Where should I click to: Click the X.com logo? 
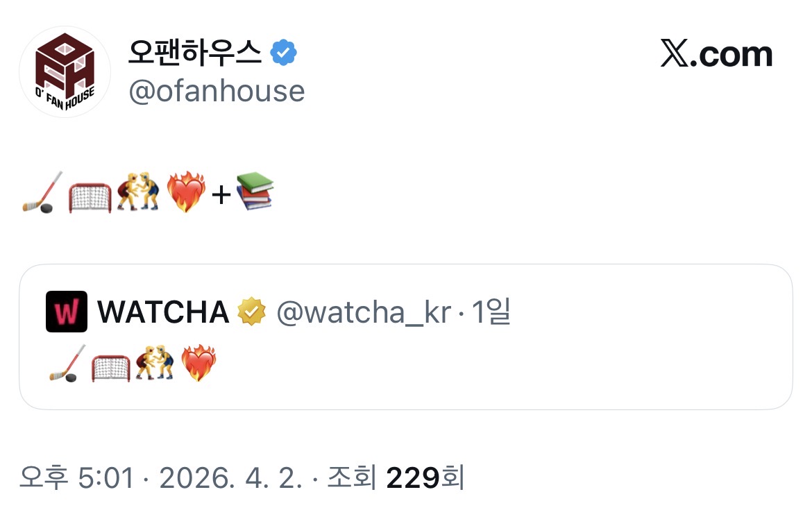[x=716, y=55]
